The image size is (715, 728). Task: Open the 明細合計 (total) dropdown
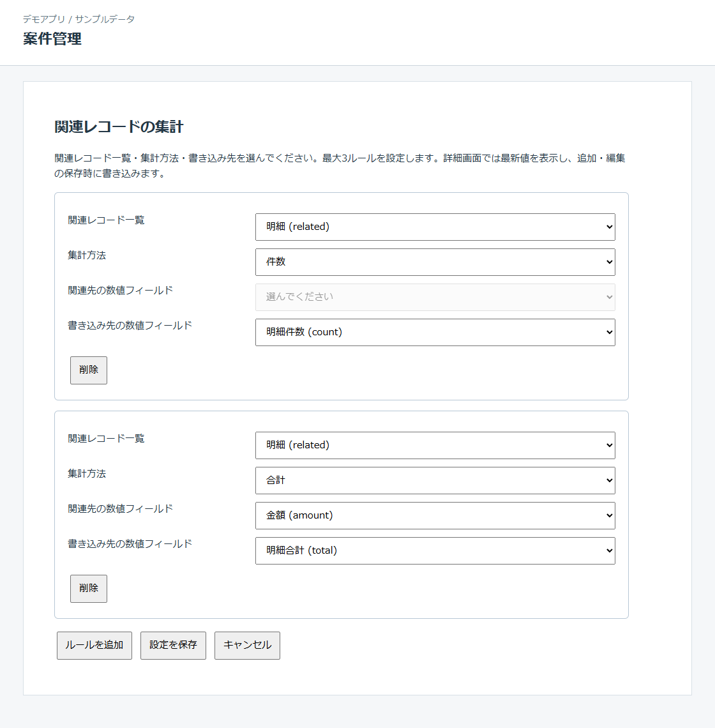click(435, 550)
